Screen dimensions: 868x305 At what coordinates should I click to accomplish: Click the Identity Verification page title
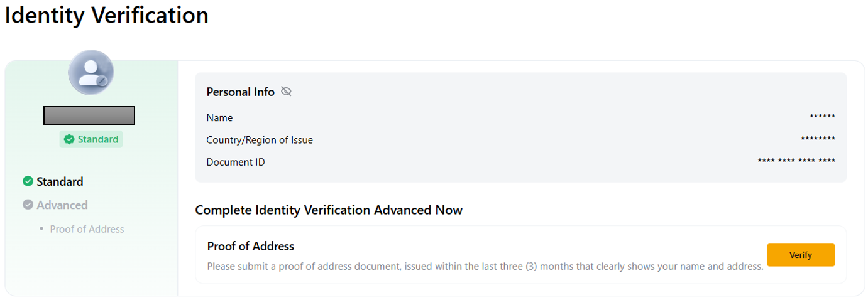click(107, 15)
